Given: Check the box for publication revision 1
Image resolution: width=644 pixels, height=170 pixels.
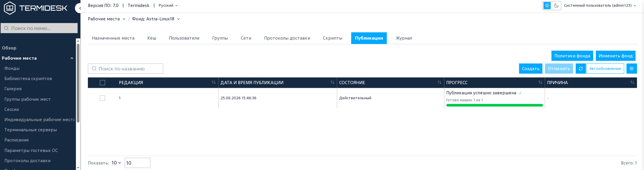Looking at the screenshot, I should (102, 98).
